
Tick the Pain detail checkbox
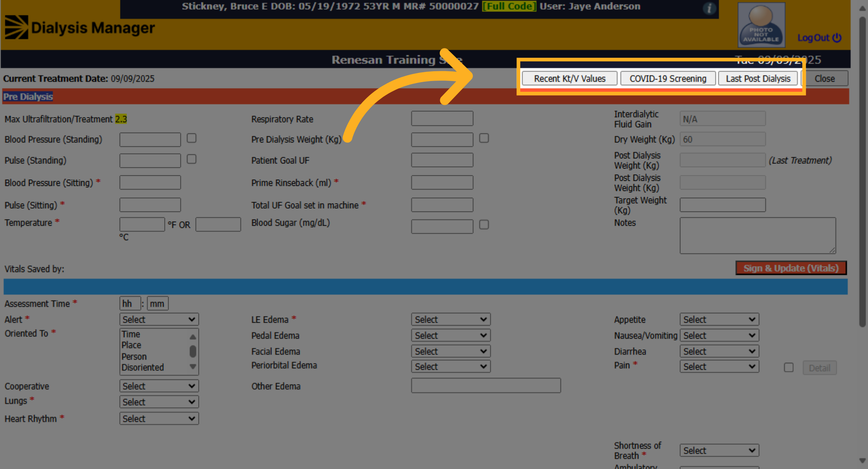coord(789,367)
